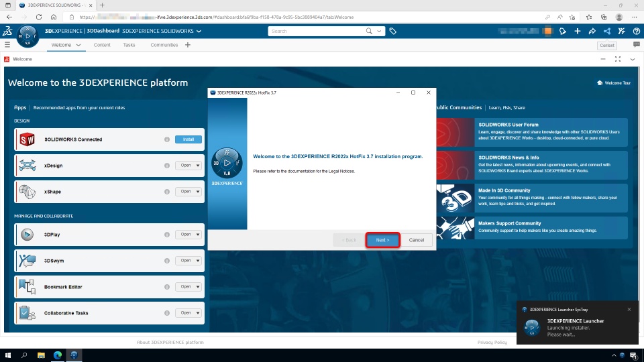Open the chat comment icon at right
This screenshot has height=362, width=644.
click(x=636, y=45)
